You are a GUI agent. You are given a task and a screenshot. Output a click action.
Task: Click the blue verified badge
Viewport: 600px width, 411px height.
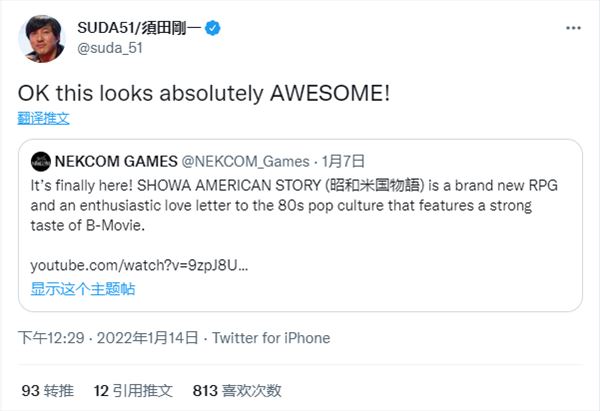click(x=213, y=28)
